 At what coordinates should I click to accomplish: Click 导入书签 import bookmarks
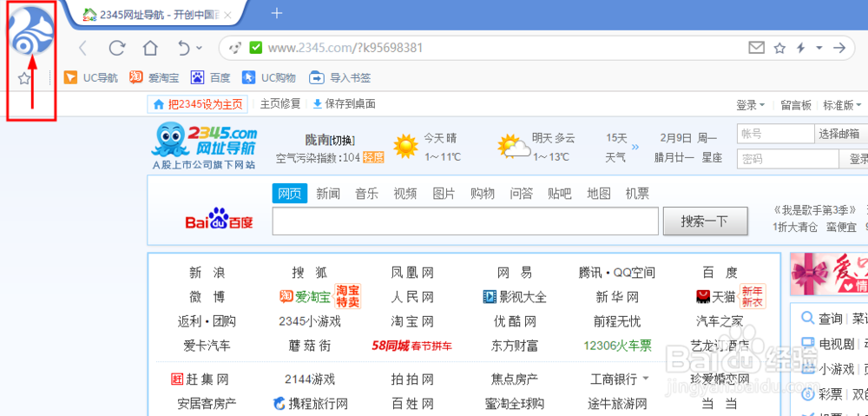coord(340,77)
